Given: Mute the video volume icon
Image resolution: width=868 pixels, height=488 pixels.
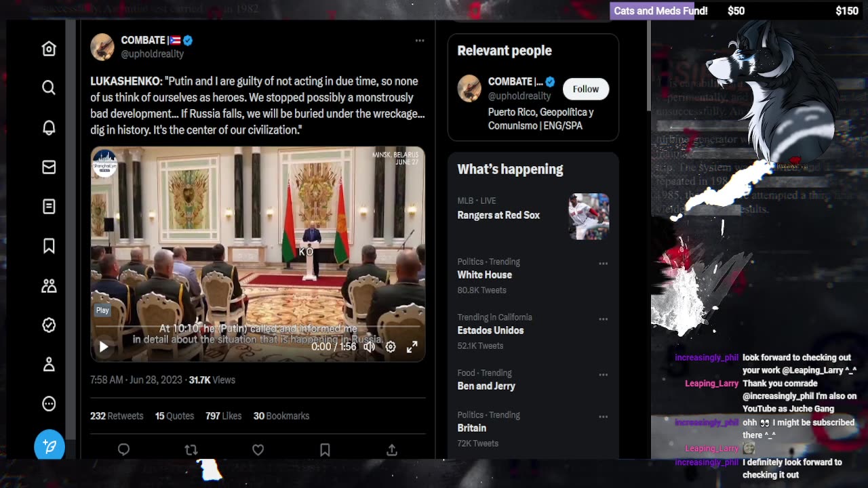Looking at the screenshot, I should point(369,347).
